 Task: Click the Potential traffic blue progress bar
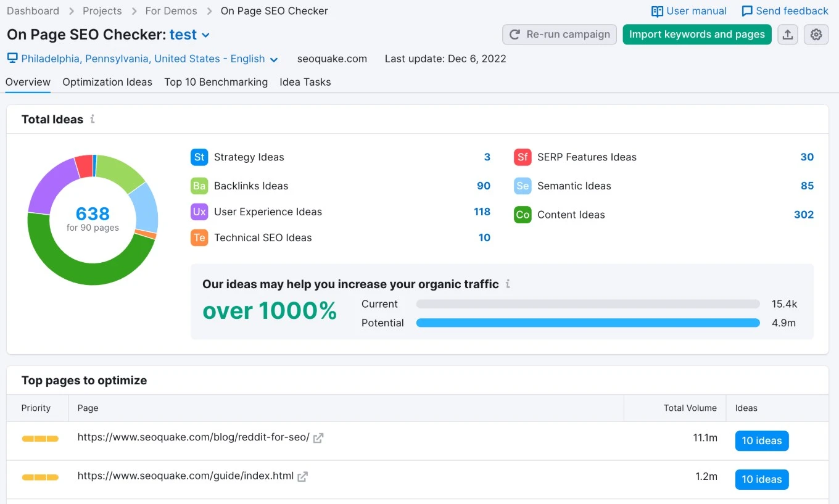pos(588,323)
